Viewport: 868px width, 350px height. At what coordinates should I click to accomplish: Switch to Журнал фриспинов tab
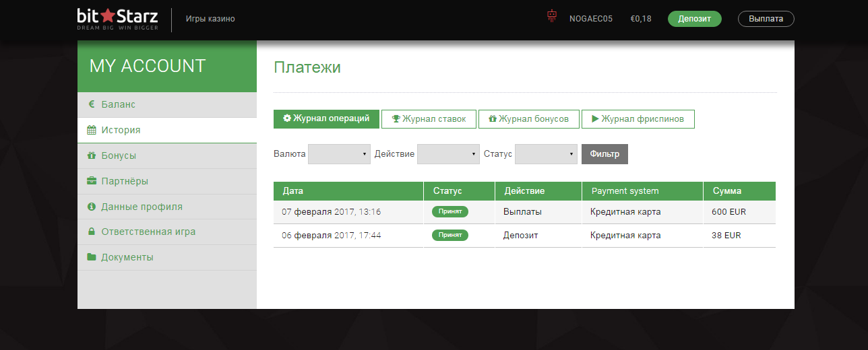(638, 119)
